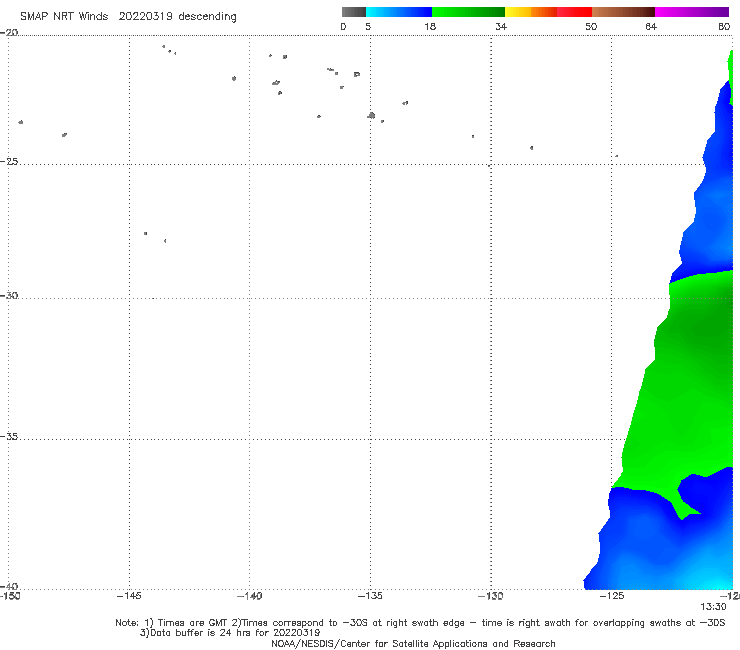The image size is (740, 650).
Task: Click the '-30' latitude axis label
Action: point(9,295)
